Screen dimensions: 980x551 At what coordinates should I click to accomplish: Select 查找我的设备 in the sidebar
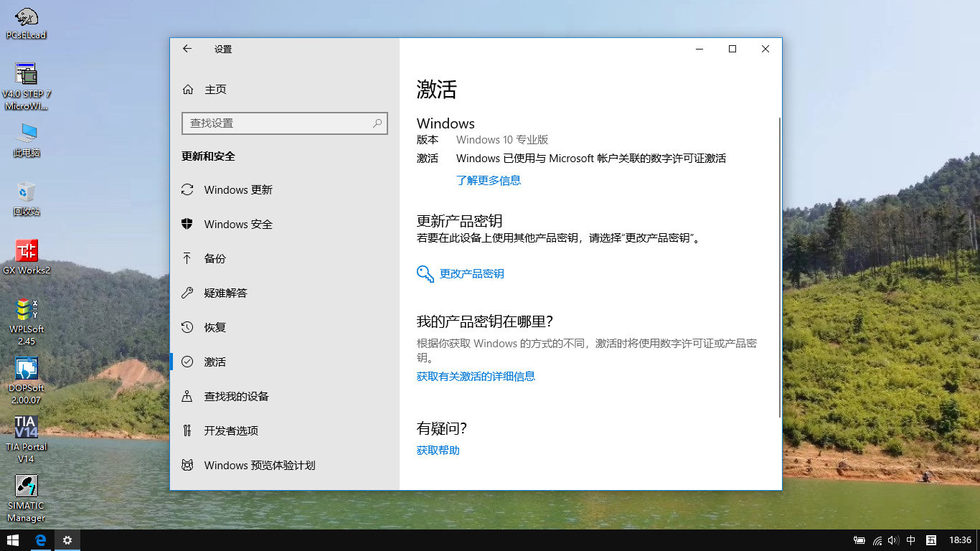pyautogui.click(x=236, y=397)
